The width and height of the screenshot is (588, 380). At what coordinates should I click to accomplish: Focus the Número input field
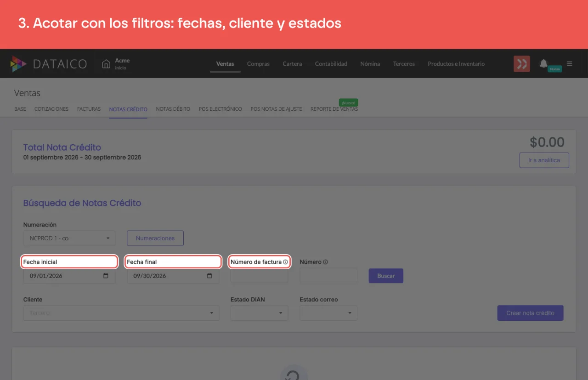click(x=328, y=276)
